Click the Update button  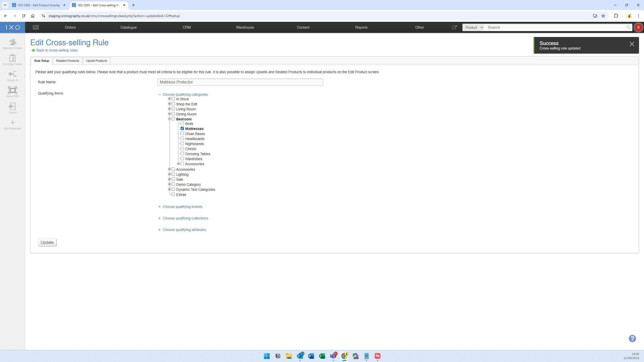pos(47,242)
